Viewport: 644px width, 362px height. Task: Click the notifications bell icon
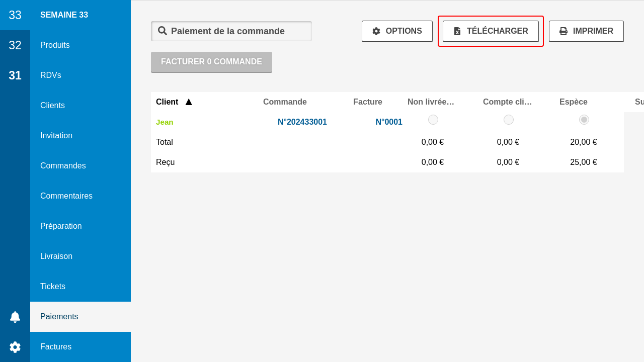pos(15,317)
